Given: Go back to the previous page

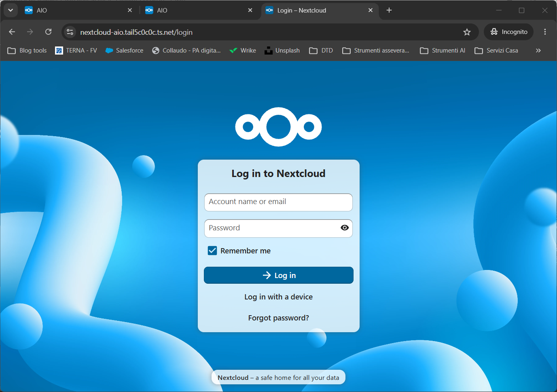Looking at the screenshot, I should click(12, 32).
